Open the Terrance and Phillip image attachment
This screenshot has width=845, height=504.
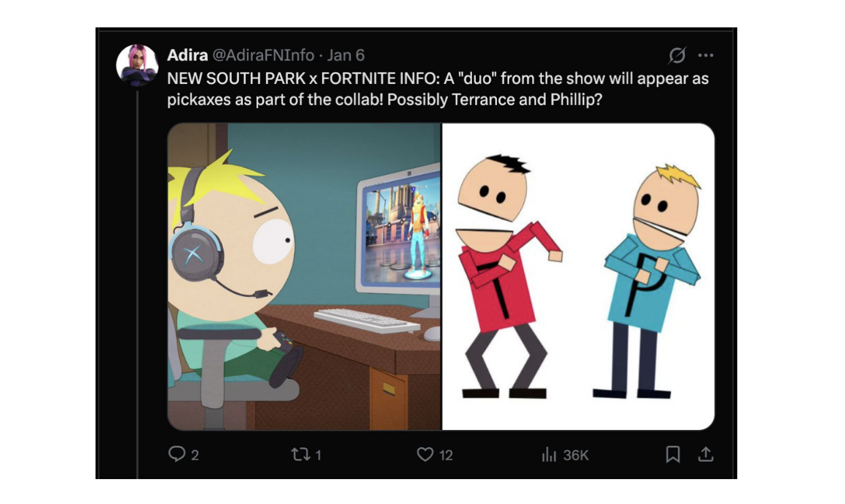tap(579, 276)
